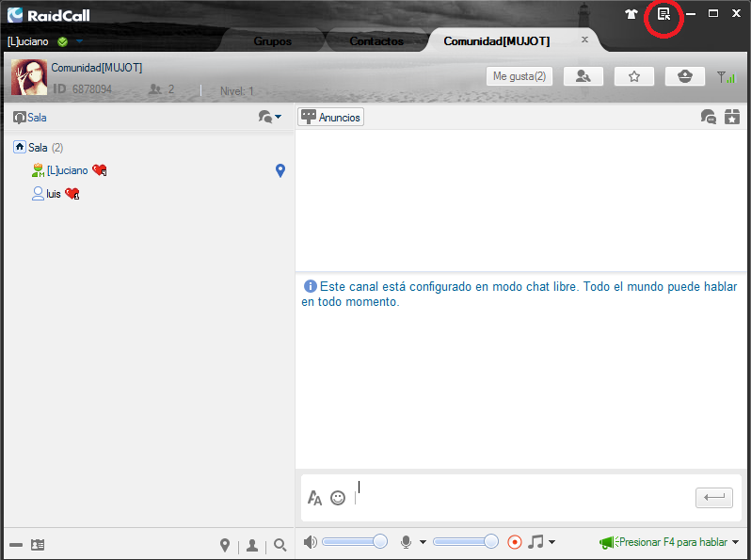
Task: Open the Anuncios button
Action: [330, 118]
